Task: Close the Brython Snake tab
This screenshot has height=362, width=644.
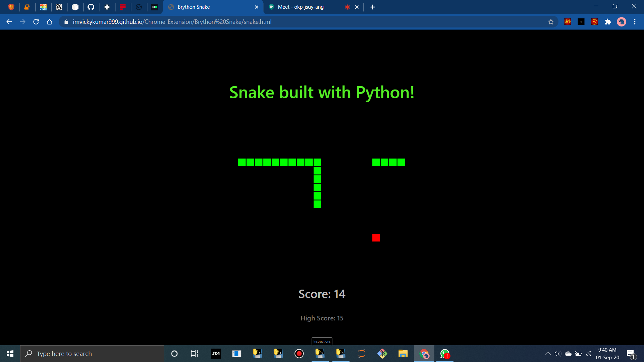Action: (257, 7)
